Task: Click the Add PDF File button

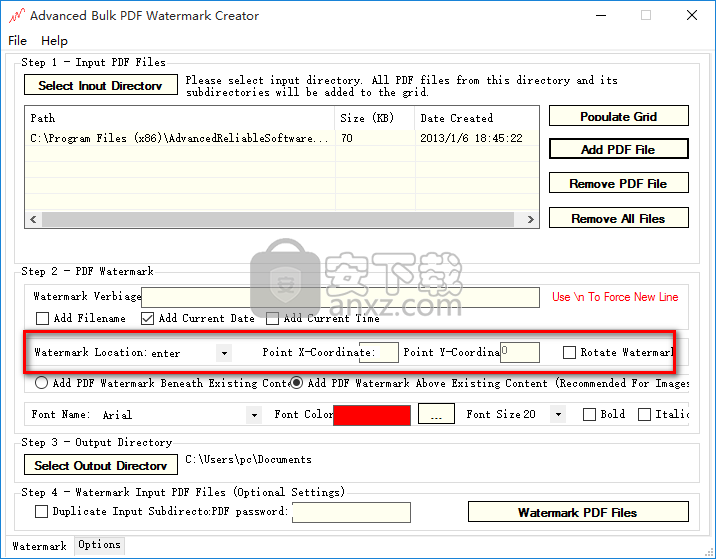Action: pos(618,149)
